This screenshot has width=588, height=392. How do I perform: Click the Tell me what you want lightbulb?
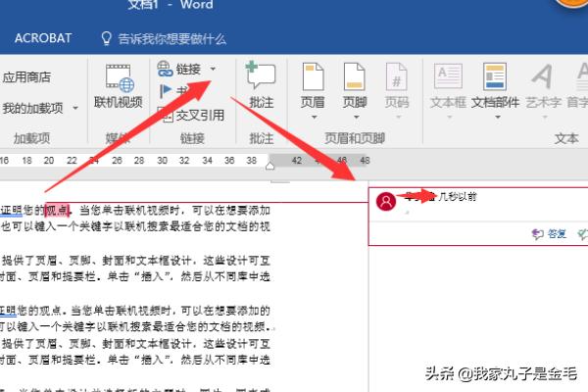tap(107, 38)
